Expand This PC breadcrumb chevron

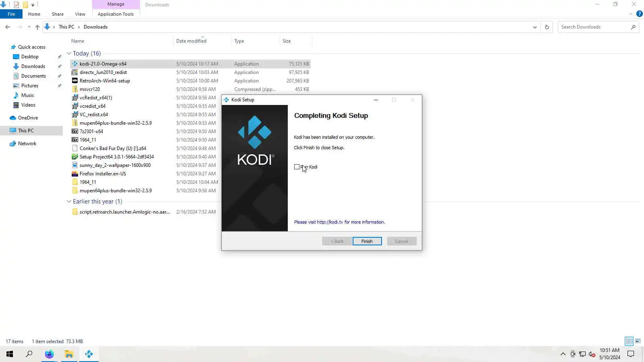[x=79, y=27]
